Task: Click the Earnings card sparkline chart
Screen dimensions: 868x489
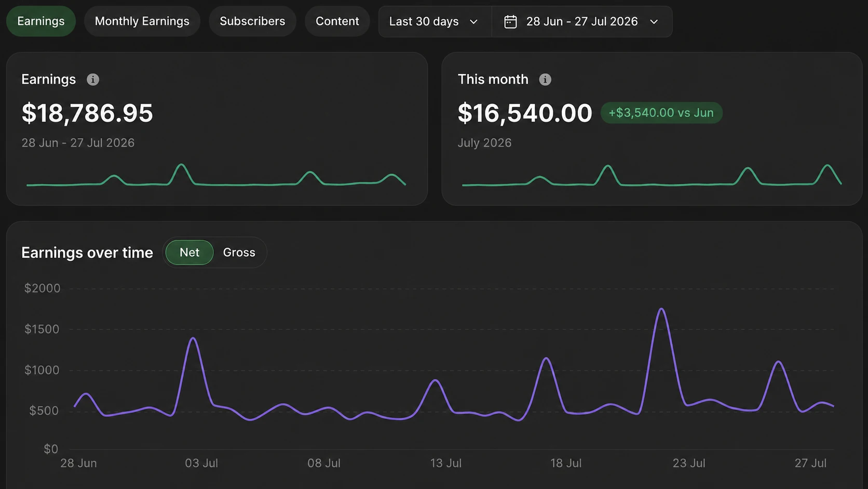Action: pyautogui.click(x=216, y=175)
